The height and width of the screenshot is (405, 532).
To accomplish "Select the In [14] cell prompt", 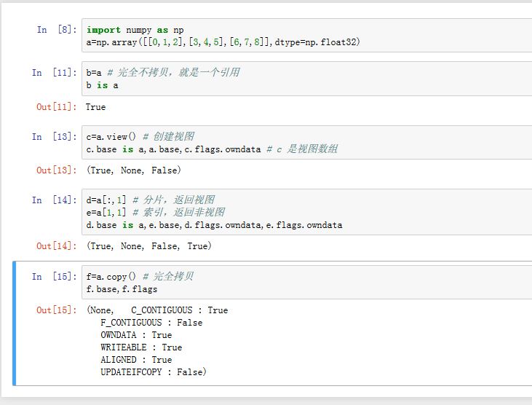I will coord(53,200).
